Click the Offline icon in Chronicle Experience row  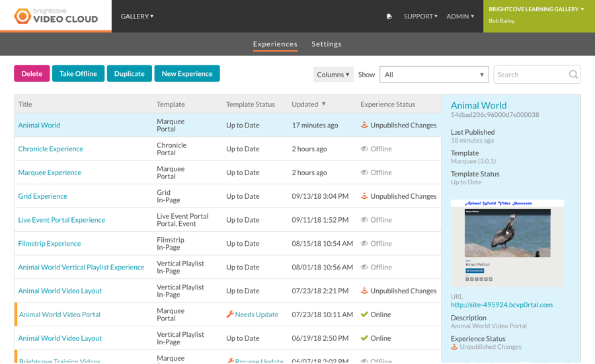coord(364,149)
